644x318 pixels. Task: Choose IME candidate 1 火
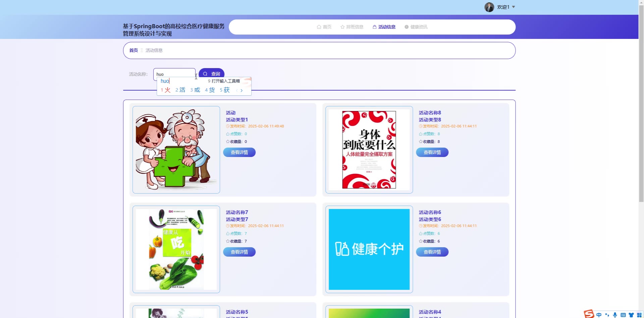point(166,90)
